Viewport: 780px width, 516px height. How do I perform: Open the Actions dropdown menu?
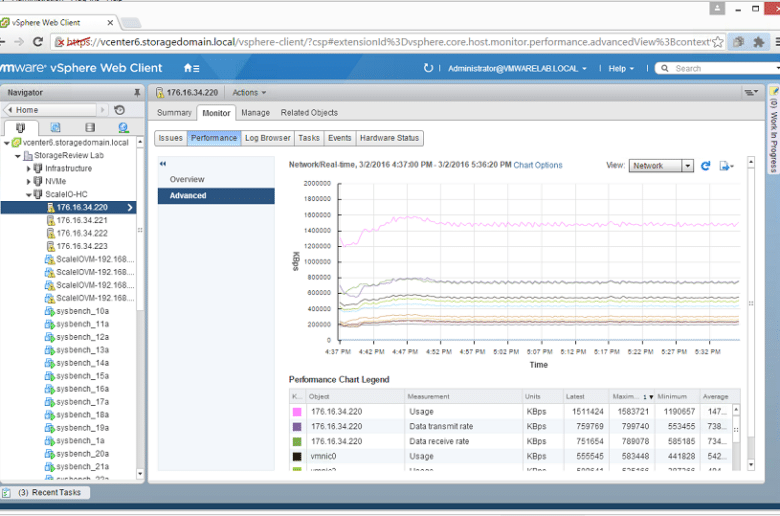(249, 93)
